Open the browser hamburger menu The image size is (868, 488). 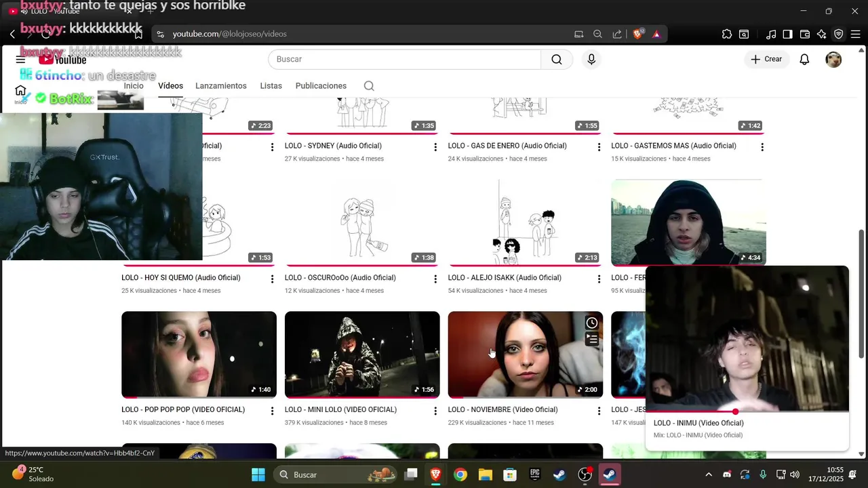(x=856, y=34)
